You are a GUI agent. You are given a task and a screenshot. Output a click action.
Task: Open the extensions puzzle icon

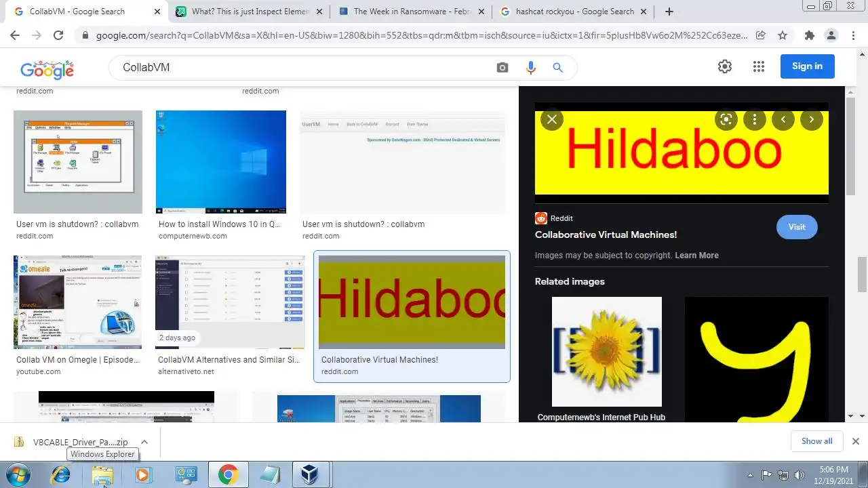809,35
